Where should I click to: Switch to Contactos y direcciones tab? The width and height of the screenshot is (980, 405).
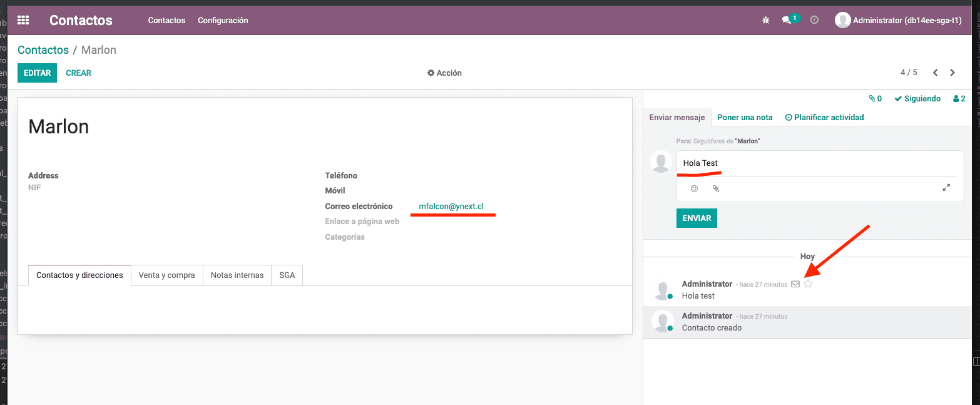[79, 275]
